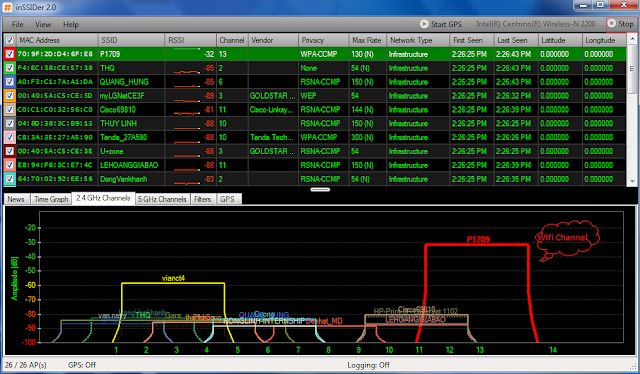Screen dimensions: 640x374
Task: Toggle the QUANG_HUNG network checkbox
Action: [10, 82]
